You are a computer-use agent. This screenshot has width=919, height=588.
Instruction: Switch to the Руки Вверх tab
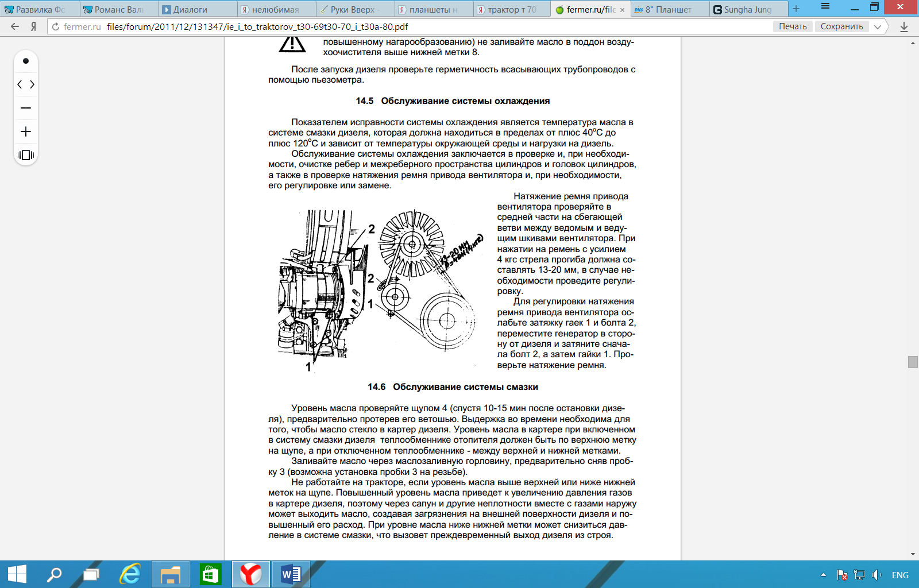coord(355,9)
